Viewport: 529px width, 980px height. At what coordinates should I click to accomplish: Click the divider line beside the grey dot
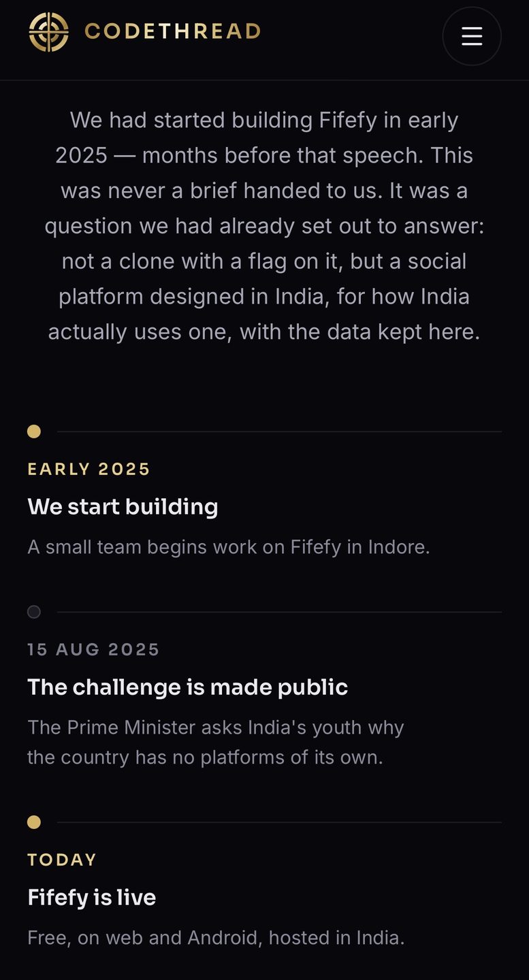[x=279, y=612]
